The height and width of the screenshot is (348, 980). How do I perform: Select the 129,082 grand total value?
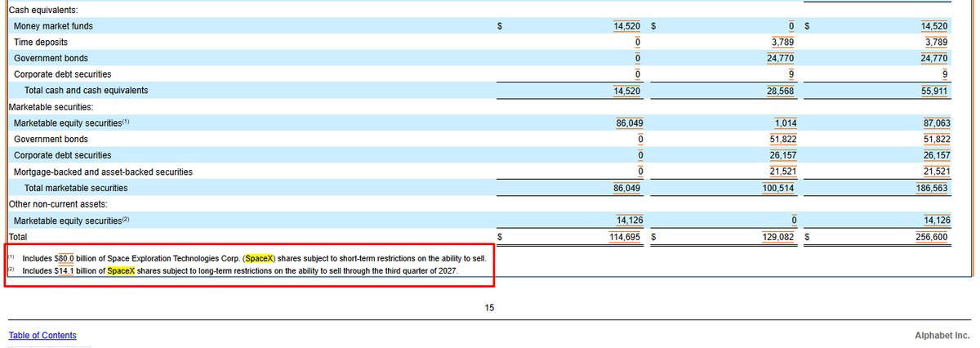780,236
